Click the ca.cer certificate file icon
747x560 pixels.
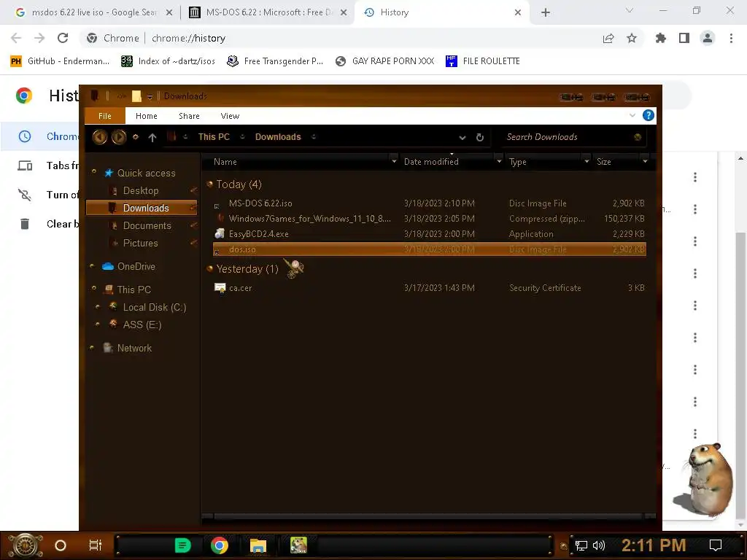pyautogui.click(x=220, y=288)
